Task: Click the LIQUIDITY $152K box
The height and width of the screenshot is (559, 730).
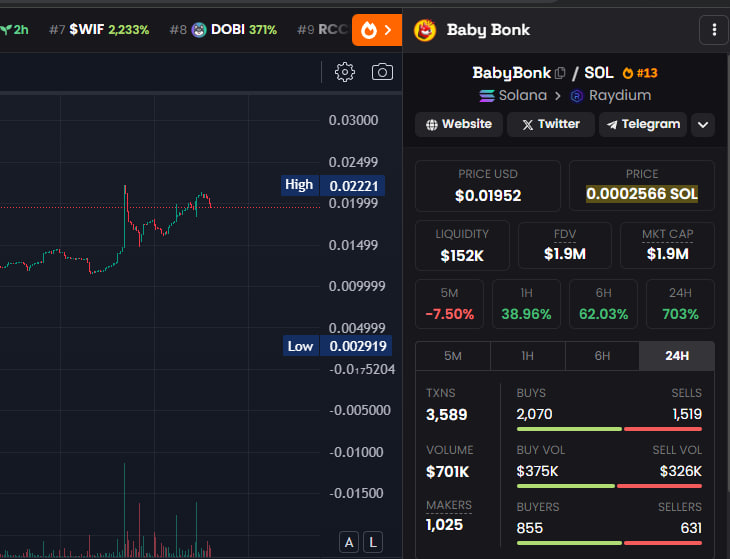Action: [x=462, y=245]
